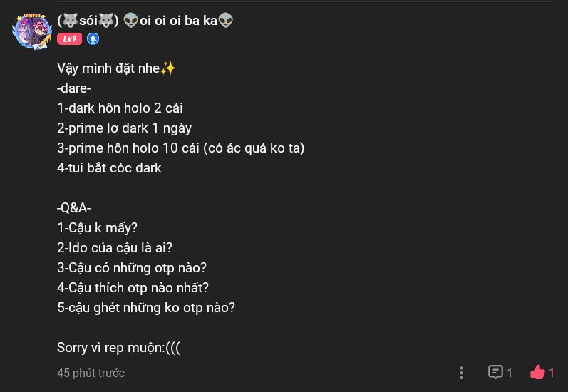Click the question '2-Ido của cậu là ai?'
568x392 pixels.
pyautogui.click(x=114, y=248)
